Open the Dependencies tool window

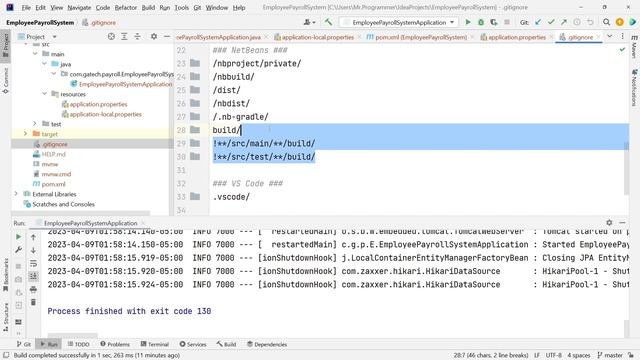coord(267,344)
